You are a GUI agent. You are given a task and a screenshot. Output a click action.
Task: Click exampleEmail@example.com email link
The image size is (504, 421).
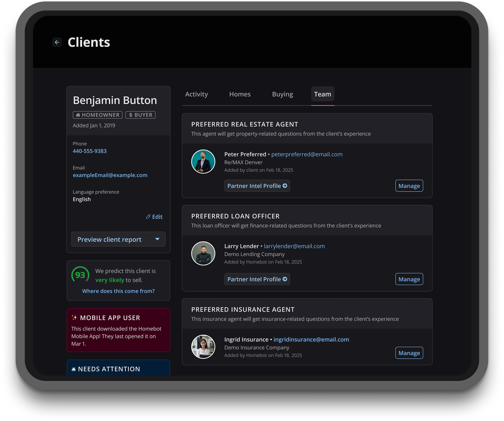tap(110, 175)
